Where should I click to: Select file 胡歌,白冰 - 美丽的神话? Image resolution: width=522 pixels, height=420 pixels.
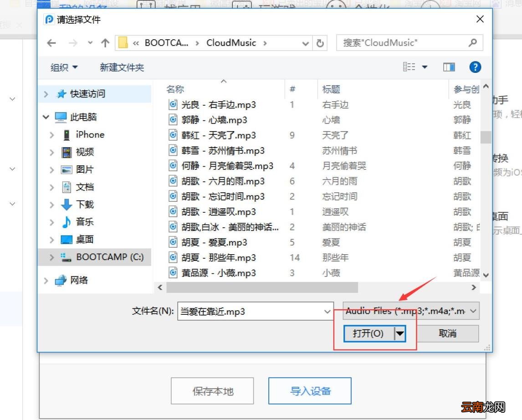pos(230,227)
